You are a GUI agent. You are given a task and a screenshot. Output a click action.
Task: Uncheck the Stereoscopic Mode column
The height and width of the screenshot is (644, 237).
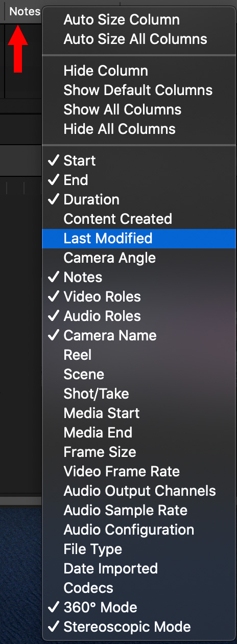[139, 627]
